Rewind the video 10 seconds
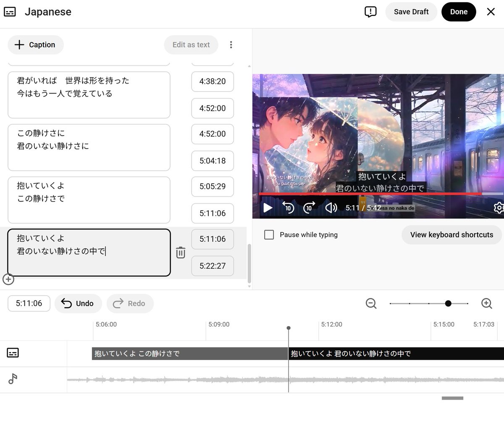Screen dimensions: 504x421 (288, 207)
